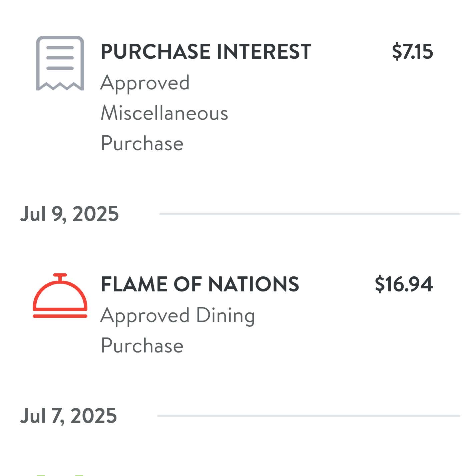Select the Jul 9, 2025 date header
The height and width of the screenshot is (476, 470).
pos(69,214)
